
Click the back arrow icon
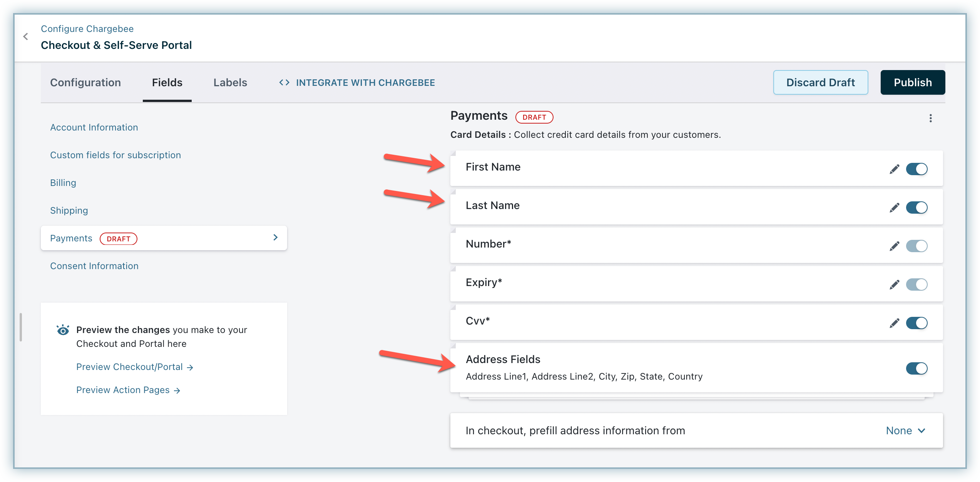click(x=26, y=37)
